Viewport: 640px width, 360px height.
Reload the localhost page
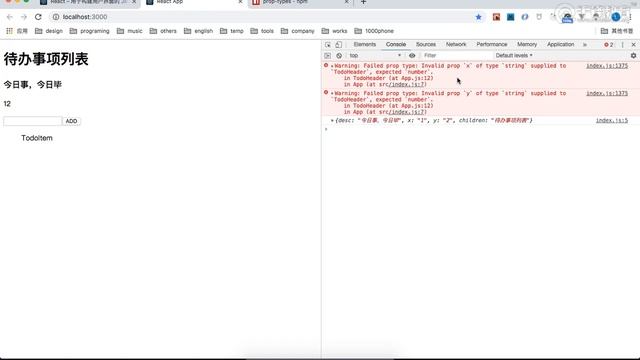[x=38, y=17]
